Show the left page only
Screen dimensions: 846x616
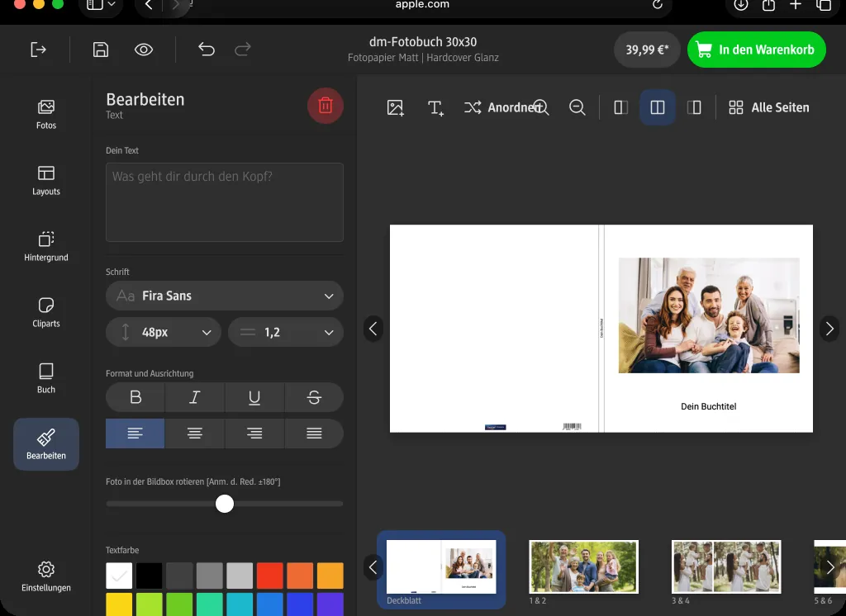click(621, 107)
